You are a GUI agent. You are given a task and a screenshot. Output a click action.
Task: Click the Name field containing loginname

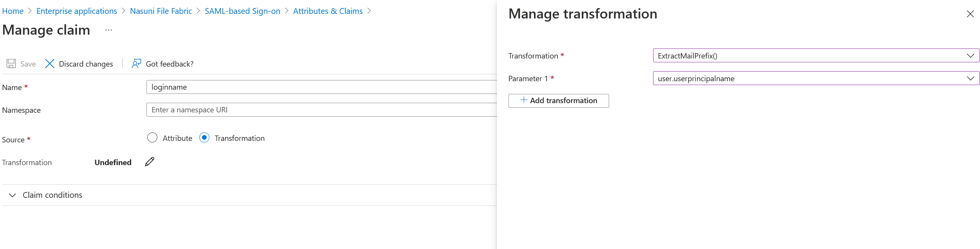(320, 87)
